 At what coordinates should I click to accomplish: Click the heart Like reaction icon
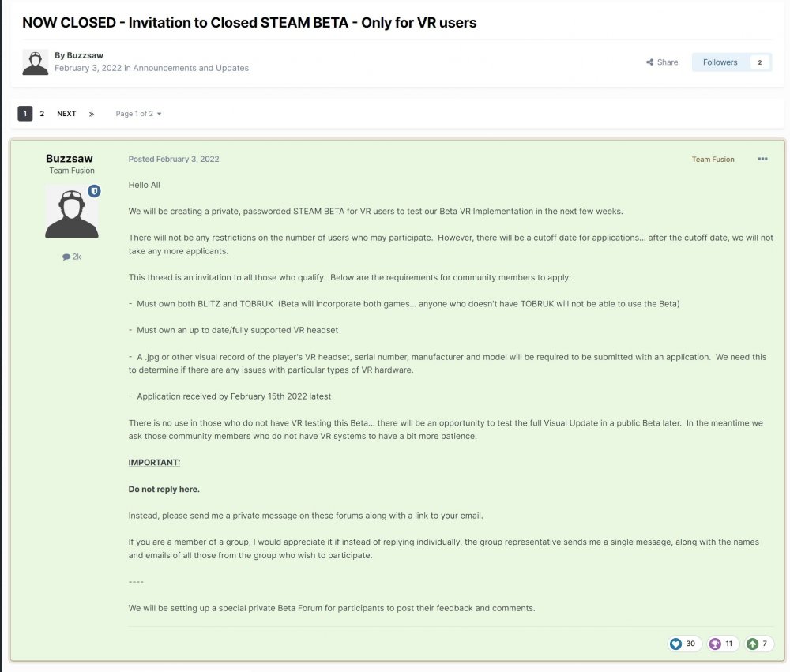(675, 644)
